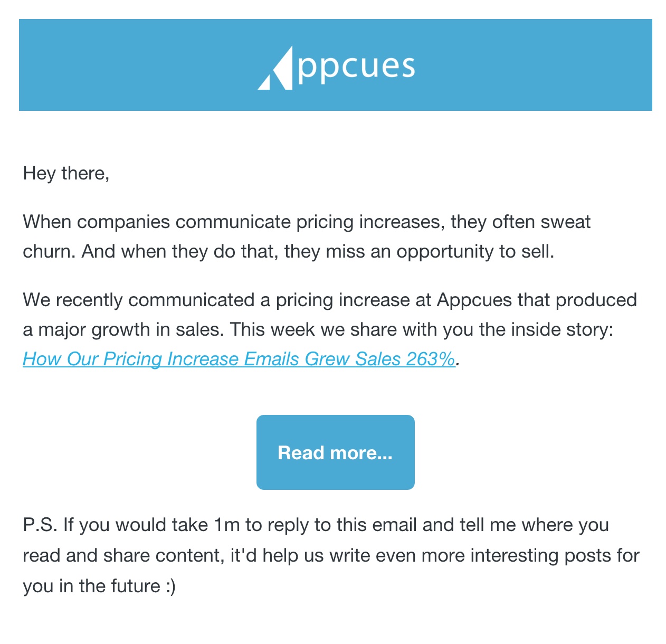This screenshot has height=644, width=666.
Task: Click the word 'Appcues' in the body paragraph
Action: (x=474, y=300)
